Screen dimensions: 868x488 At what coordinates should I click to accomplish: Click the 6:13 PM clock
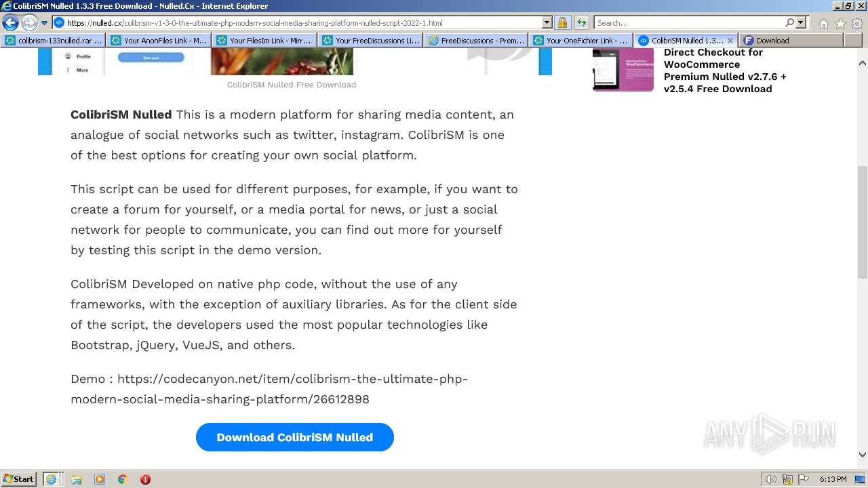tap(833, 479)
